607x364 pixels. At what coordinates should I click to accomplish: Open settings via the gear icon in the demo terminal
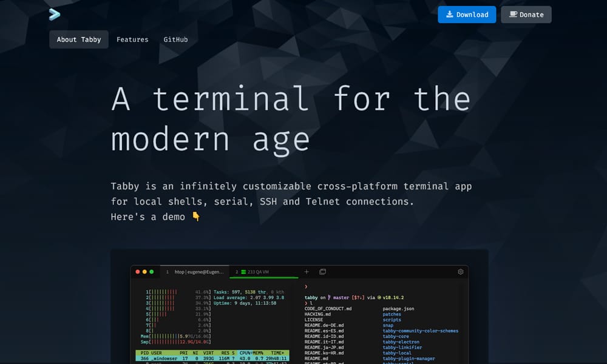[x=461, y=272]
